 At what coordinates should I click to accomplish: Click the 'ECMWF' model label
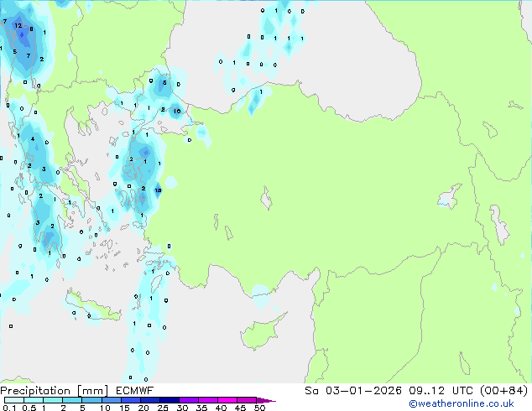(x=135, y=391)
